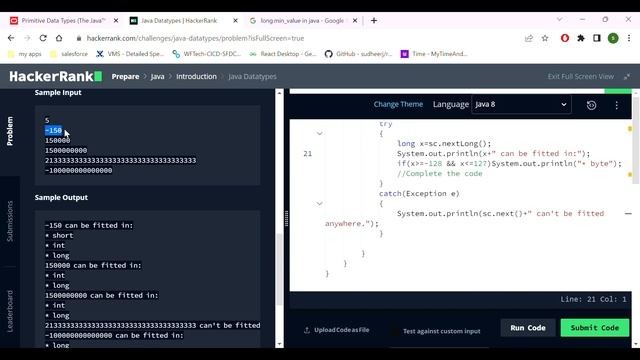The image size is (640, 360).
Task: Open Chrome three-dot menu
Action: pyautogui.click(x=629, y=38)
